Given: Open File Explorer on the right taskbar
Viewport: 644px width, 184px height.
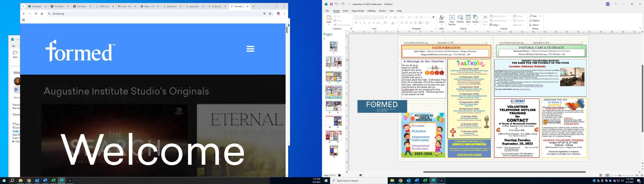Looking at the screenshot, I should (x=392, y=181).
